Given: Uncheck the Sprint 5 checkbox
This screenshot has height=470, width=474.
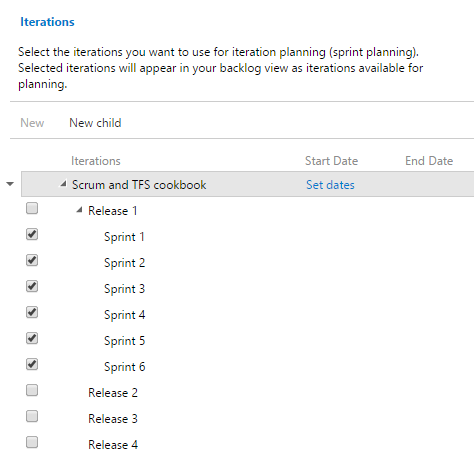Looking at the screenshot, I should [x=32, y=338].
